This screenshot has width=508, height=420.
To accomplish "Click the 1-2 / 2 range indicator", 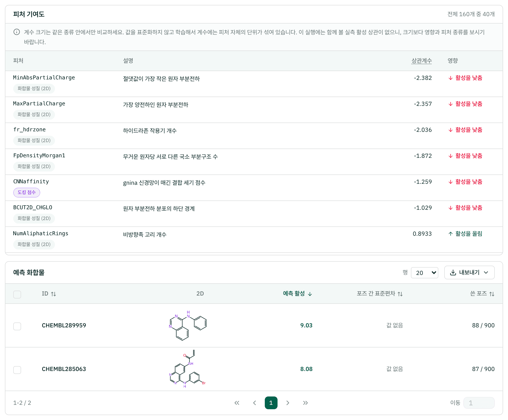I will click(x=22, y=403).
